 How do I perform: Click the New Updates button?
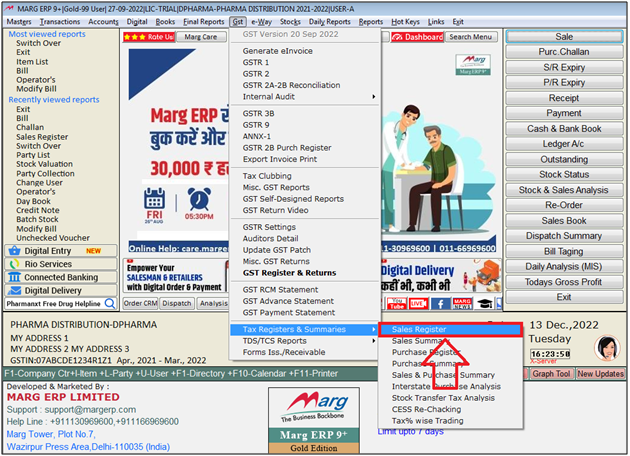click(x=600, y=374)
